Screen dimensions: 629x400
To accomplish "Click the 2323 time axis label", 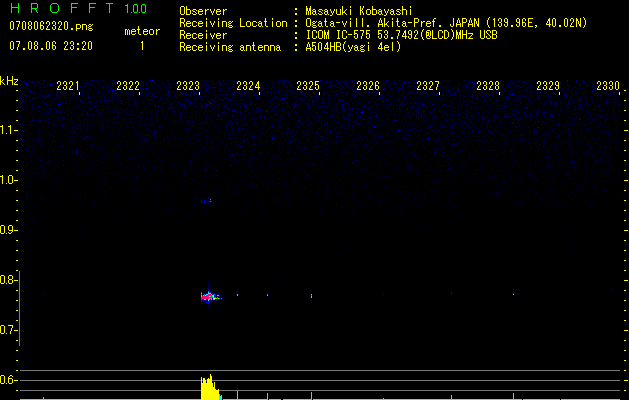I will (x=188, y=86).
